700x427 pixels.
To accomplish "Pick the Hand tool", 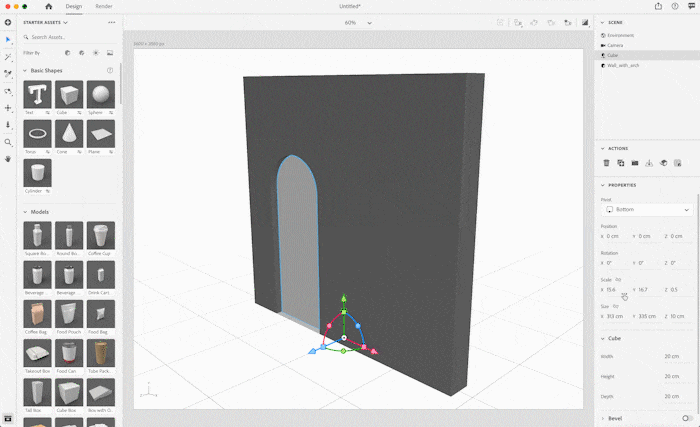I will [x=8, y=159].
